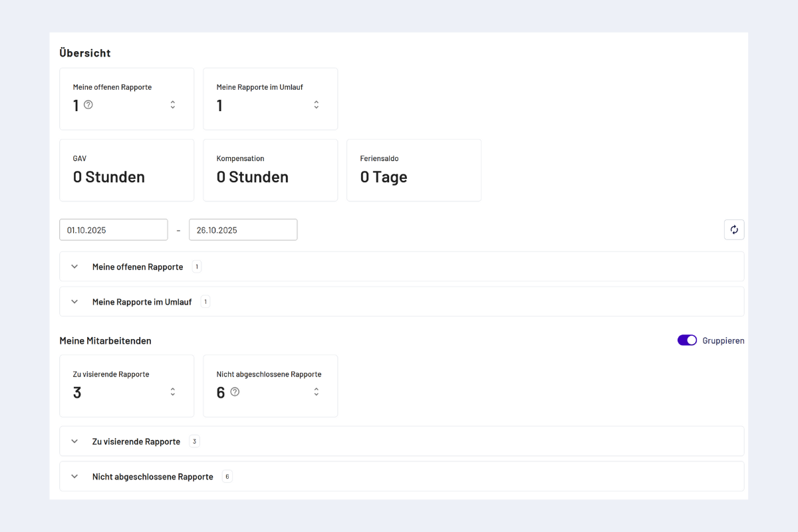Click count badge next to Zu visierende Rapporte
The width and height of the screenshot is (798, 532).
click(x=194, y=442)
